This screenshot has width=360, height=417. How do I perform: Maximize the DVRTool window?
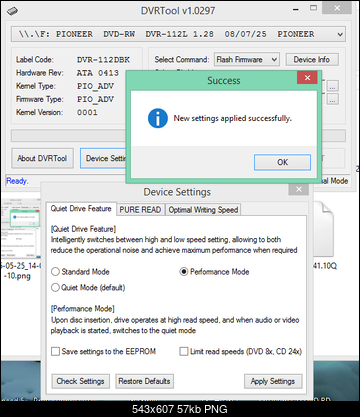(313, 8)
